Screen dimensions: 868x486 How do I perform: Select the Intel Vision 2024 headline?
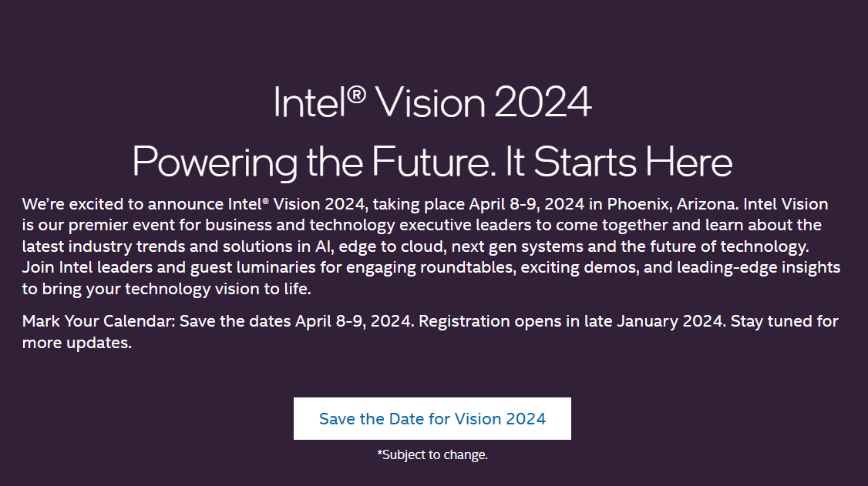click(432, 101)
